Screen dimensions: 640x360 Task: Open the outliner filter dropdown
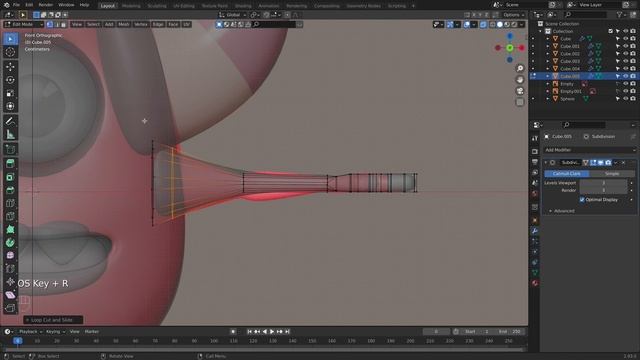click(x=621, y=15)
